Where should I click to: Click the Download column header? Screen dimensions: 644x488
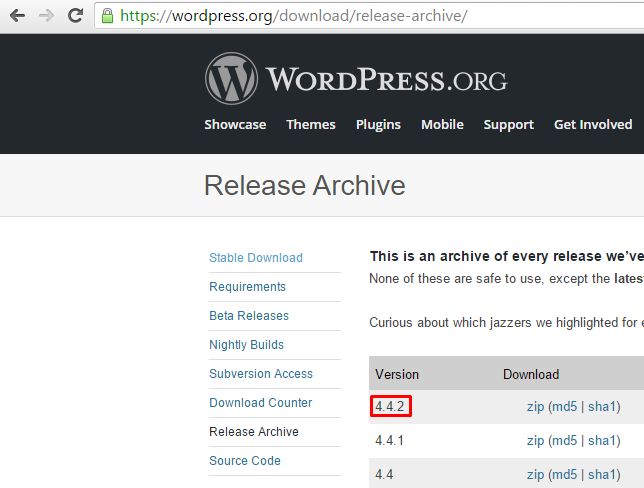531,374
